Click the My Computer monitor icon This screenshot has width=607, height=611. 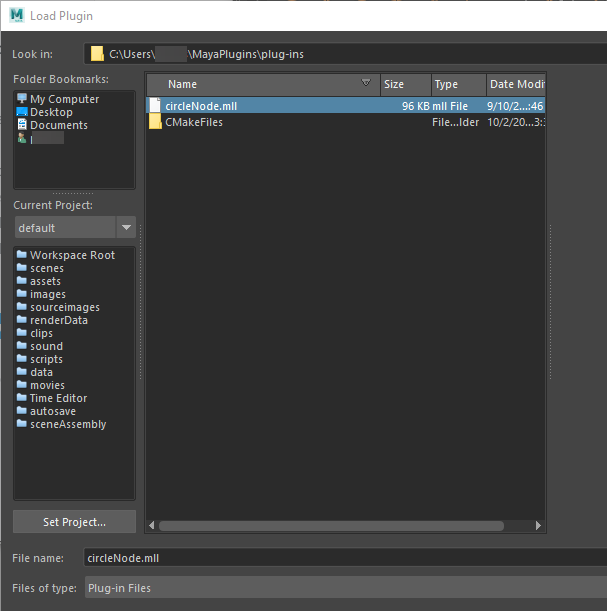tap(22, 98)
